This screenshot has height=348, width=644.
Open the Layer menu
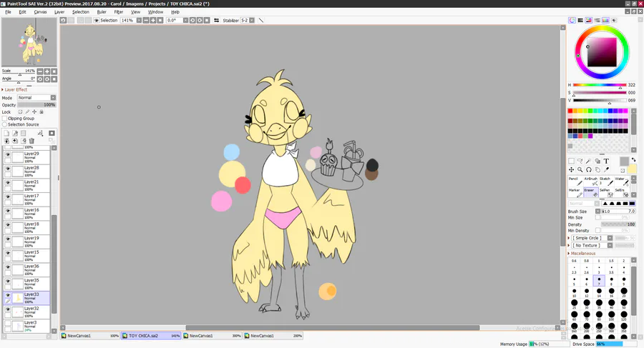tap(59, 12)
